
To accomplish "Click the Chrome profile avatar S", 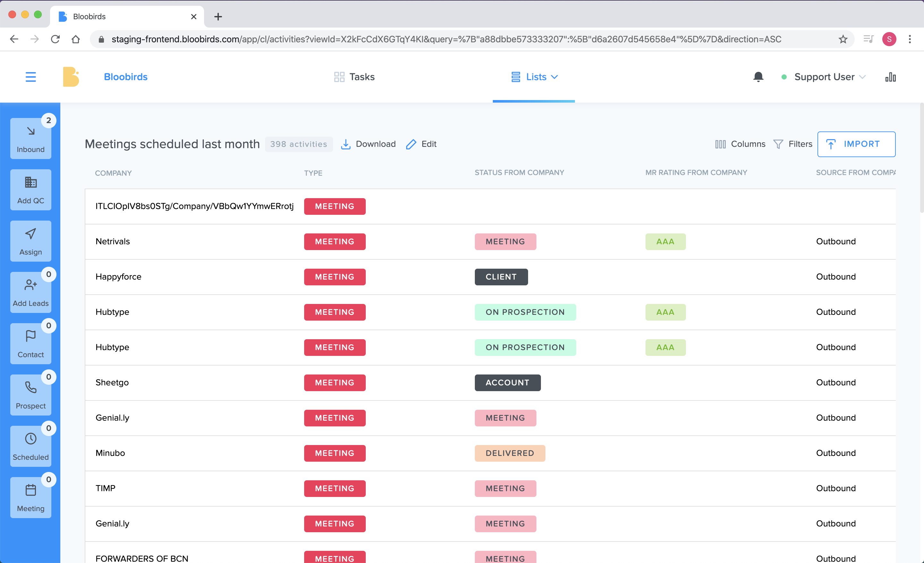I will coord(889,39).
